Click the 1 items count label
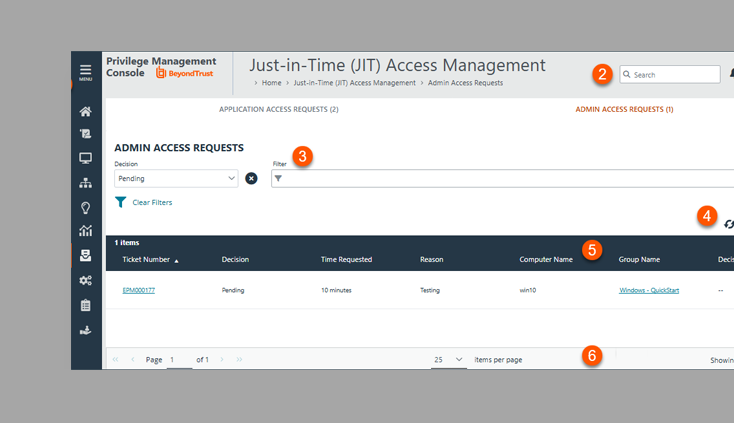Viewport: 734px width, 423px height. (127, 242)
